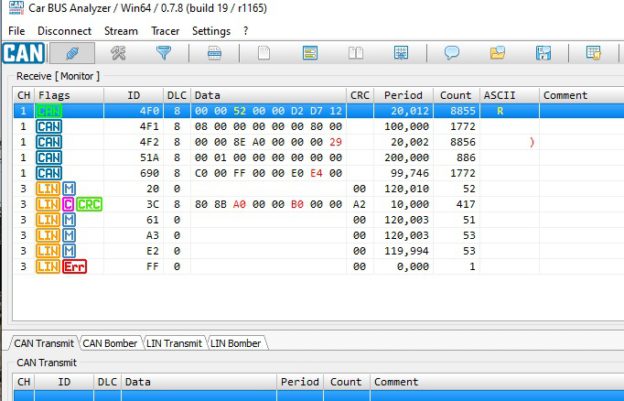This screenshot has width=624, height=401.
Task: Click the blue grid table icon
Action: (x=401, y=53)
